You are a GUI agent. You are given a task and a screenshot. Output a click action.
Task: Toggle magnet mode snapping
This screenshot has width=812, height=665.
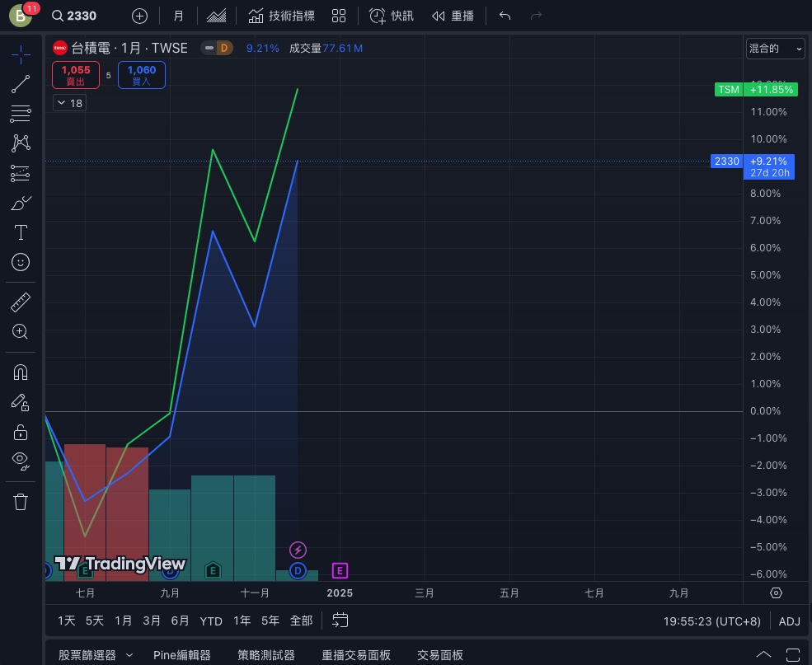pos(21,372)
